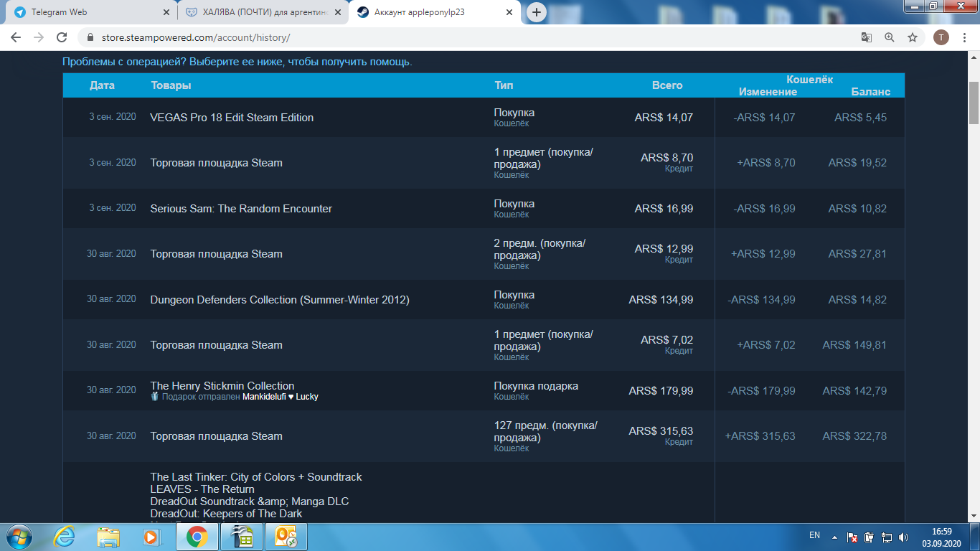Click the Товары column header
Screen dimensions: 980x551
coord(171,85)
